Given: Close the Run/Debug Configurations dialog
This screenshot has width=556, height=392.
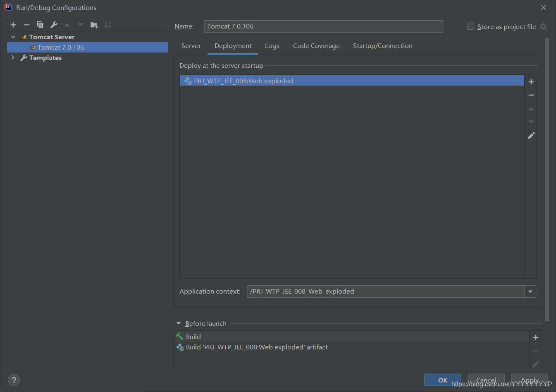Looking at the screenshot, I should coord(544,7).
